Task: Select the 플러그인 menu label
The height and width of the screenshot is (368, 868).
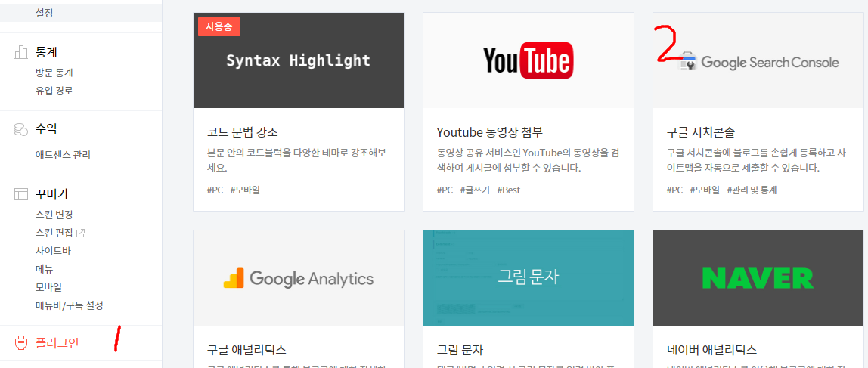Action: (x=57, y=343)
